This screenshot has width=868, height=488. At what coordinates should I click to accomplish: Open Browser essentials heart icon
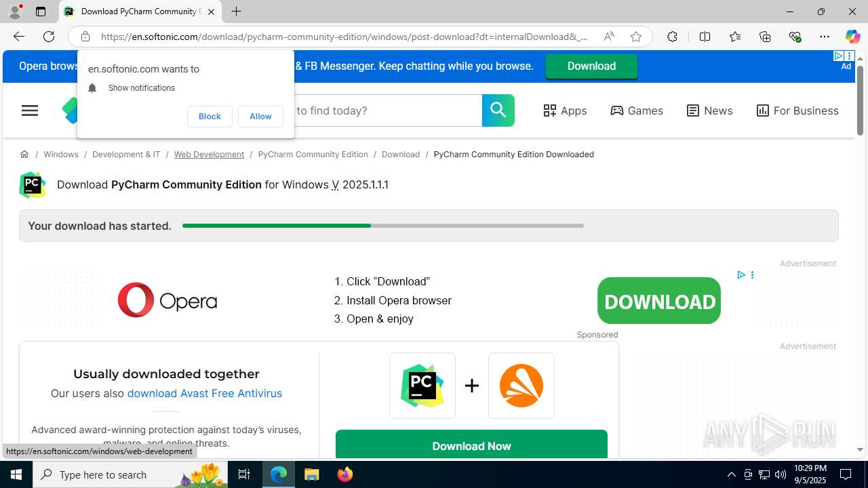pyautogui.click(x=795, y=37)
